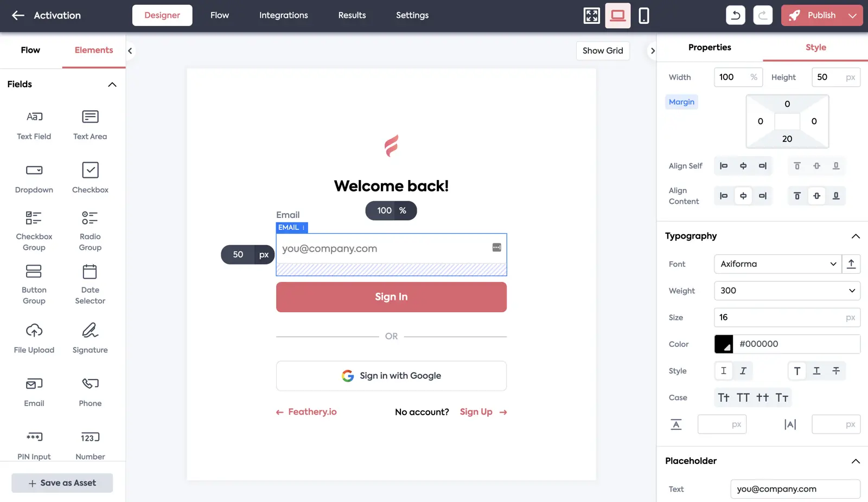Select the Text Area element

click(x=90, y=125)
